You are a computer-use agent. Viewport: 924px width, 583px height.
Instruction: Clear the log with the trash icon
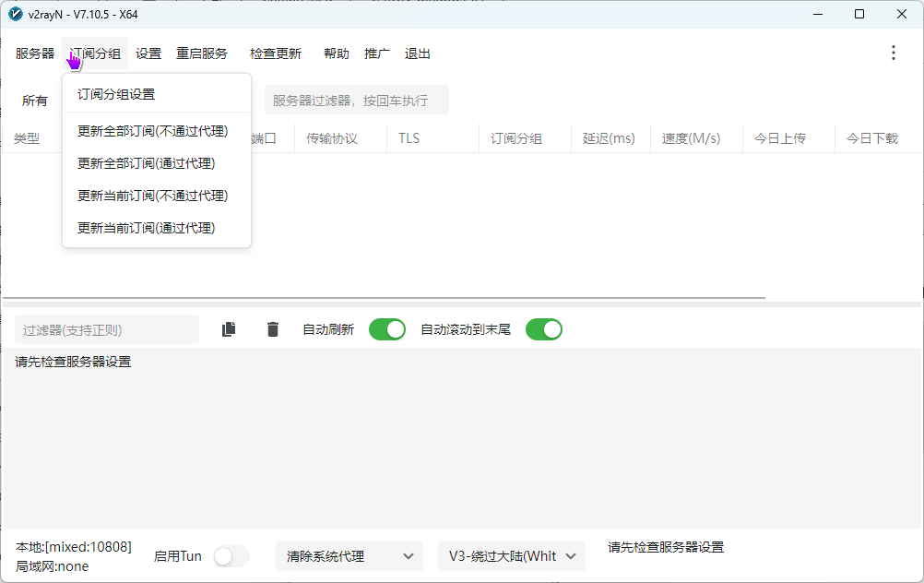273,329
